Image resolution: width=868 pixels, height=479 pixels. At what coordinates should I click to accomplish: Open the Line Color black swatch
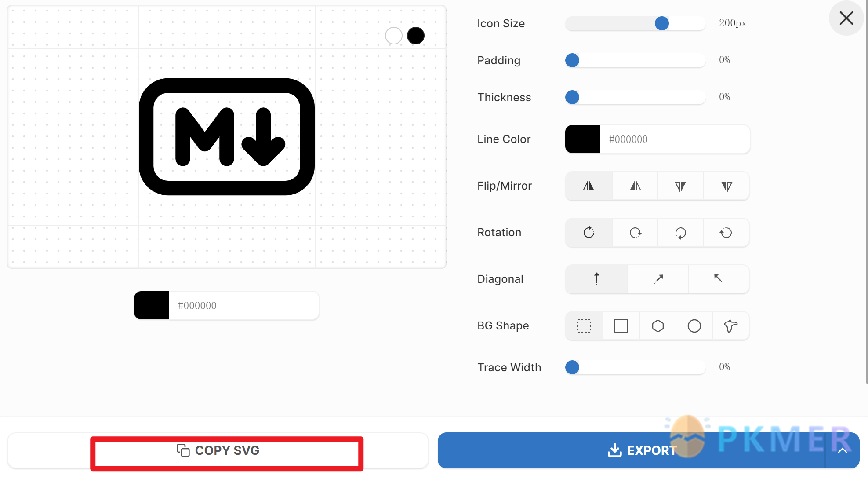[x=583, y=139]
